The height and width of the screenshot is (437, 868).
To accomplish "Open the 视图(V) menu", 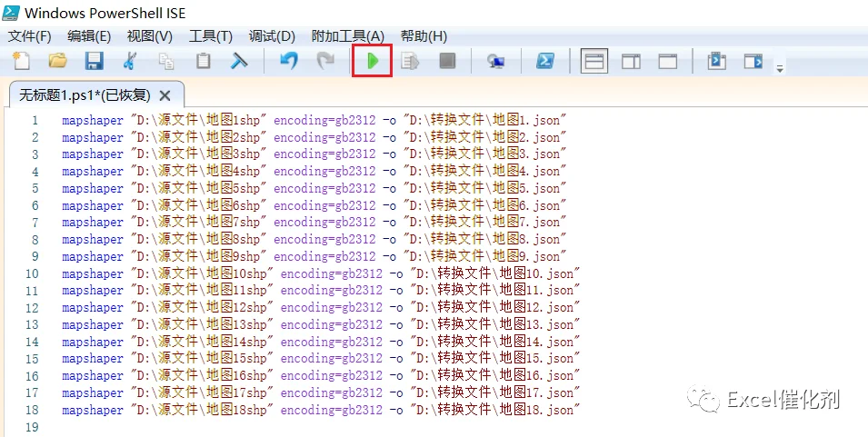I will pos(149,36).
